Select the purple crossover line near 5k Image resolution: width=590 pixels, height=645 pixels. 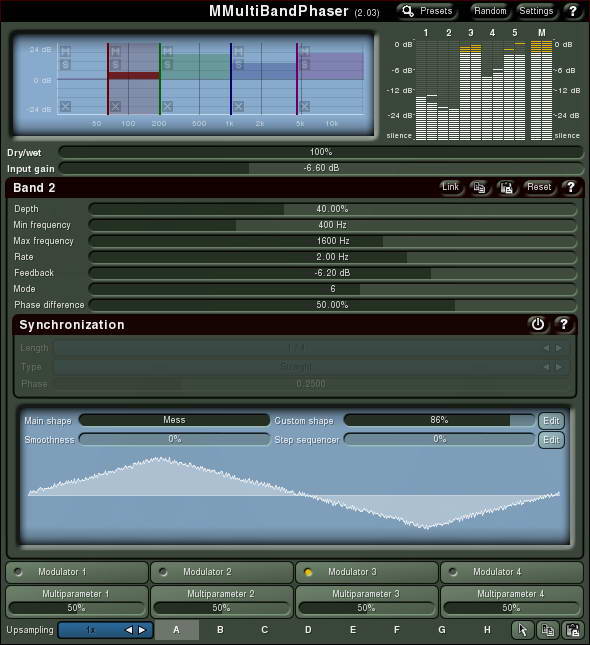pos(297,79)
